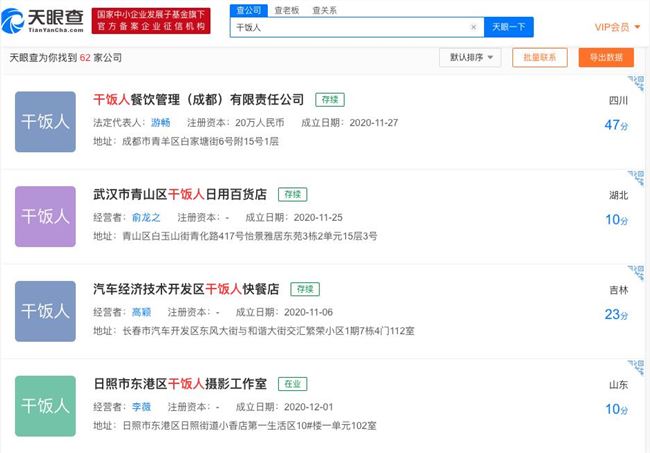
Task: Click the 天眼一下 search button
Action: [x=509, y=27]
